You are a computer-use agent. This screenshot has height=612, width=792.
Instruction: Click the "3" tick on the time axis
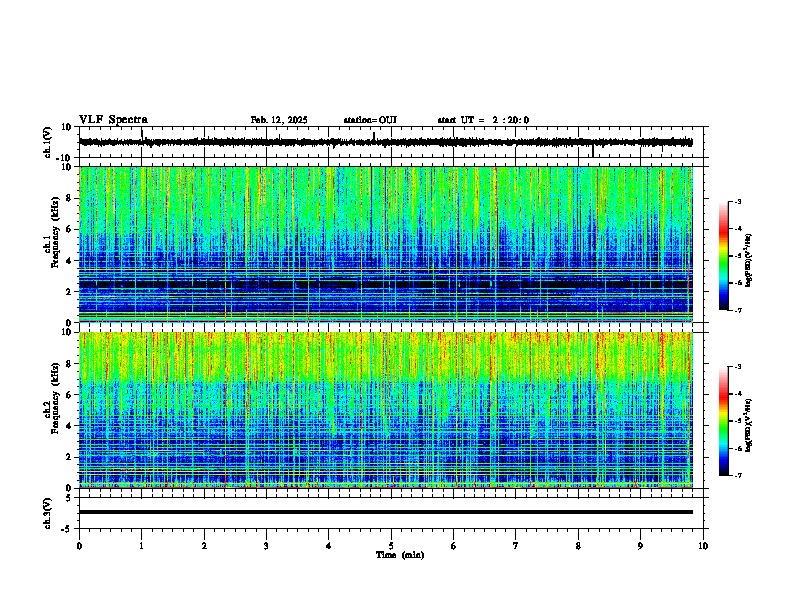(x=266, y=546)
